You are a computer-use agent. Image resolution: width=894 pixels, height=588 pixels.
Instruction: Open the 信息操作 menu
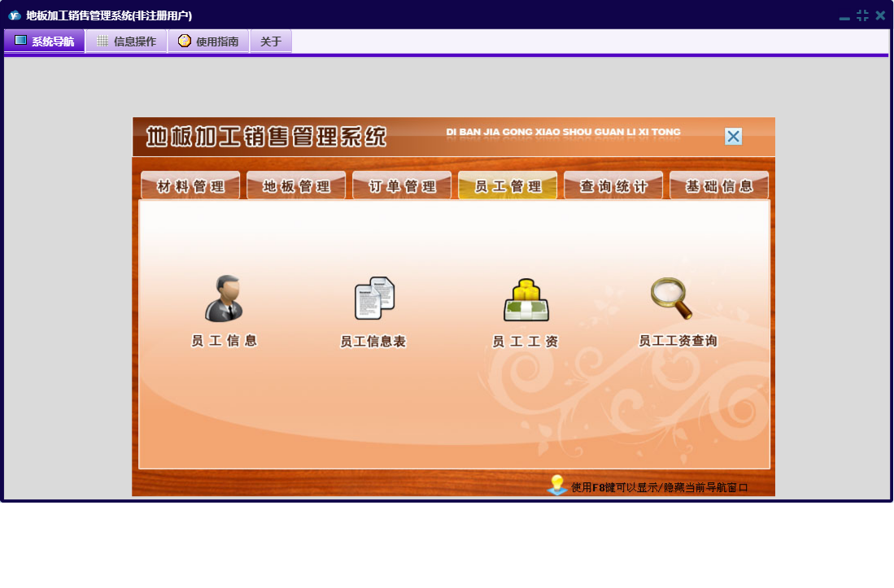point(126,41)
